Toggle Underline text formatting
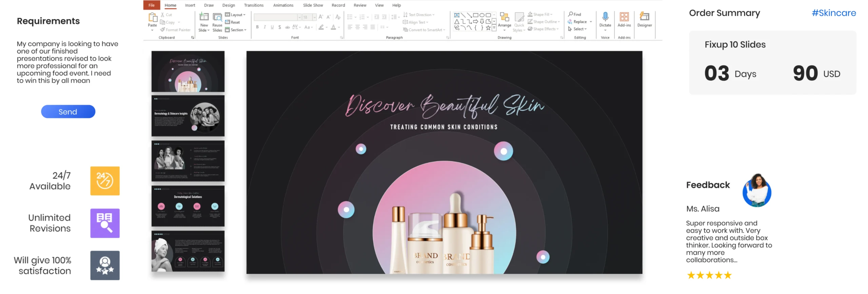The image size is (868, 294). coord(272,27)
